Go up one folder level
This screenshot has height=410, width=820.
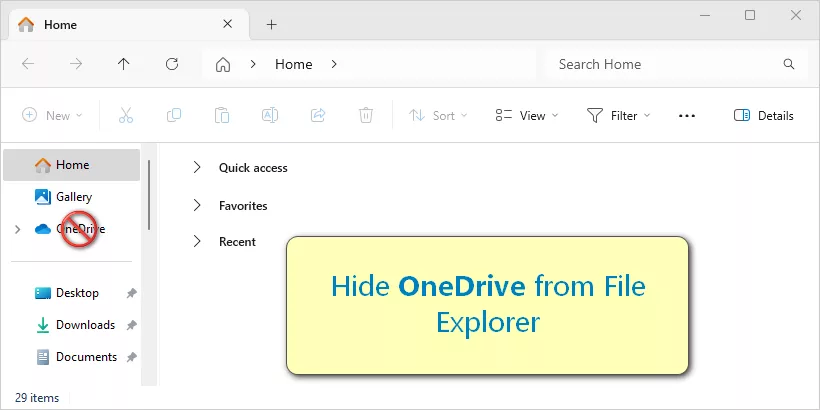point(123,64)
